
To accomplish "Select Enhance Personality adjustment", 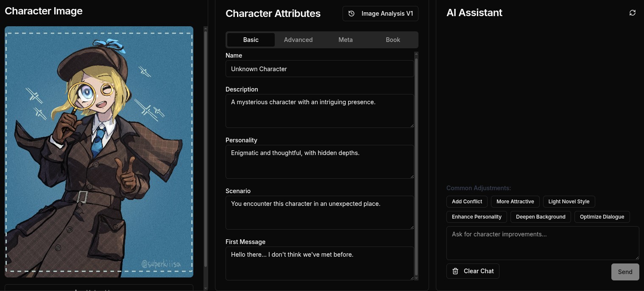I will click(x=477, y=217).
